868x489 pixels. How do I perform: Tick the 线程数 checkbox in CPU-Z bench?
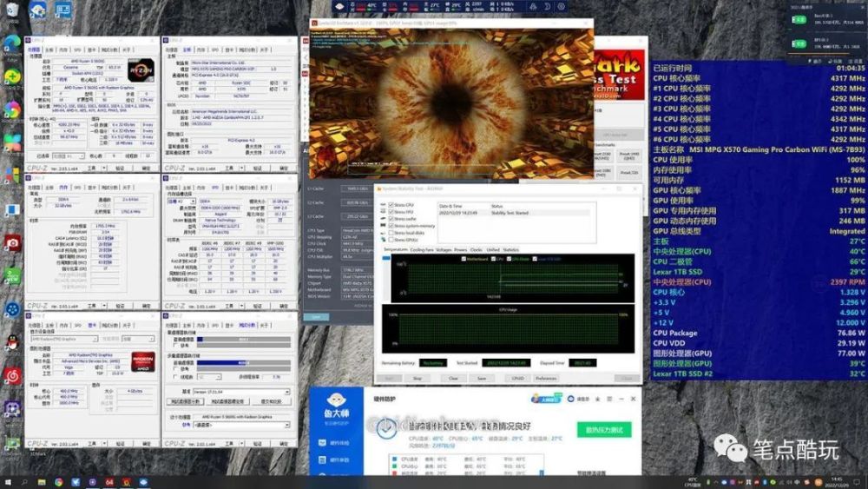pos(176,377)
